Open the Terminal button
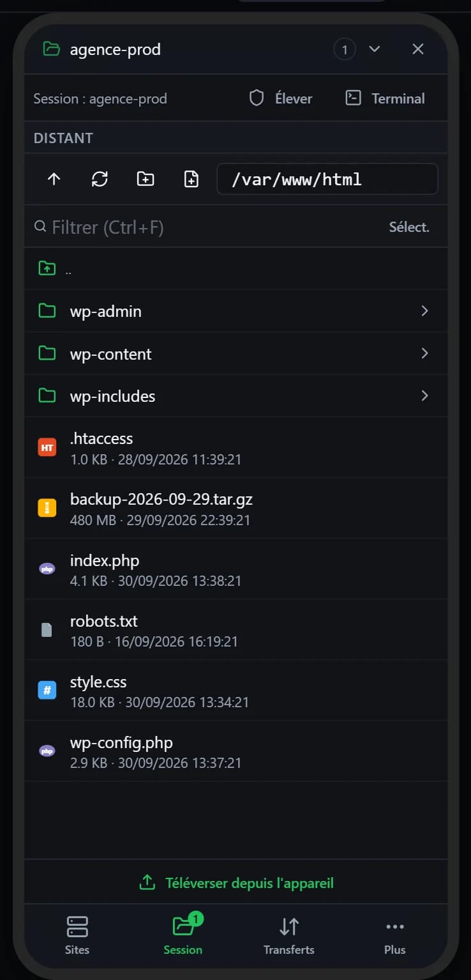 pyautogui.click(x=385, y=98)
